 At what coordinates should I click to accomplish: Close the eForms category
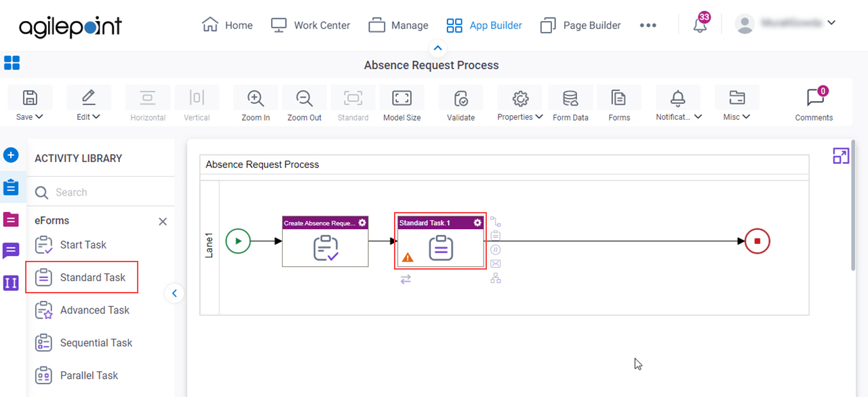tap(163, 222)
